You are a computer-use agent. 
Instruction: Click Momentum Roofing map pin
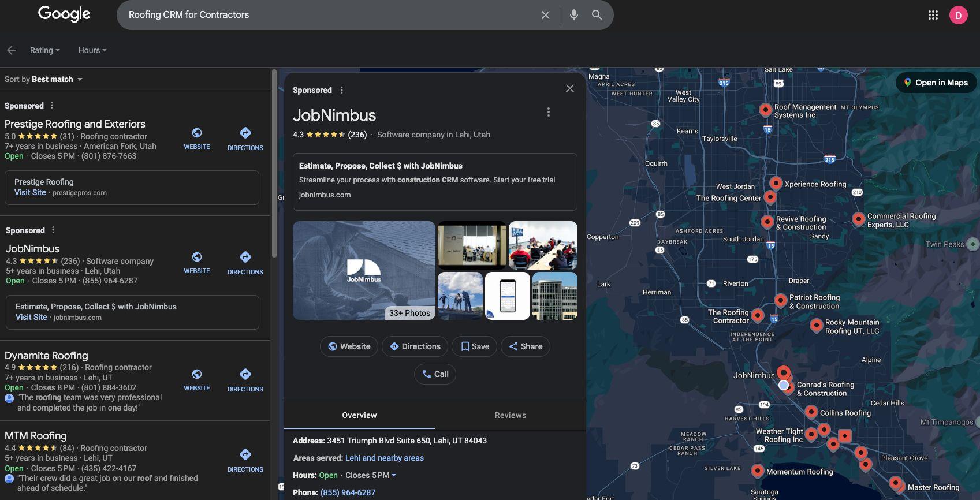coord(758,471)
